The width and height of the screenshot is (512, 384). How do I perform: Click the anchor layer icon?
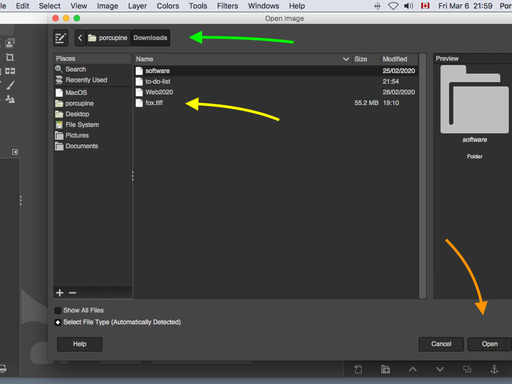coord(494,369)
